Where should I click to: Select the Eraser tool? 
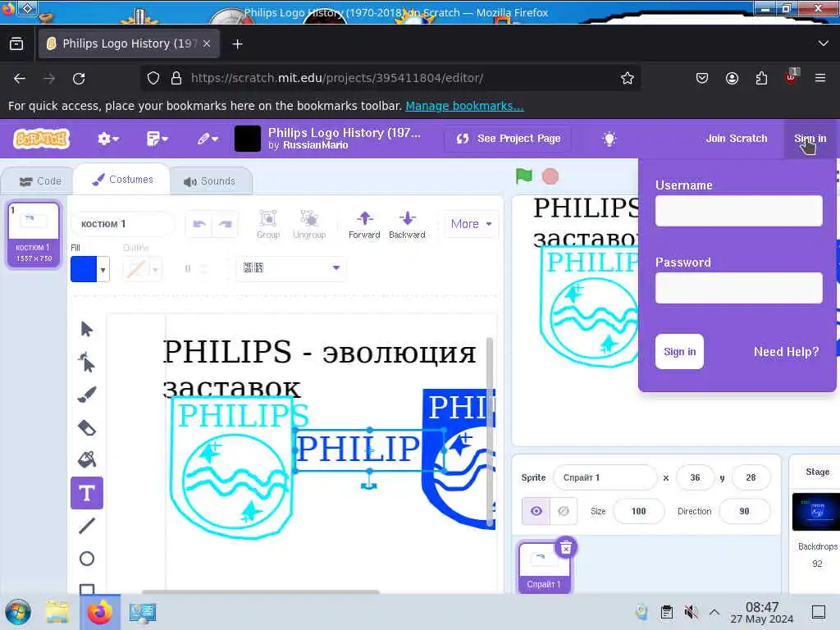86,427
